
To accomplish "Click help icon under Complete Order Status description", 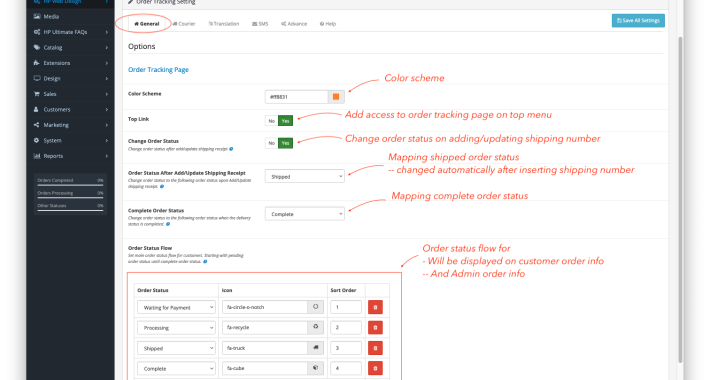I will click(168, 224).
